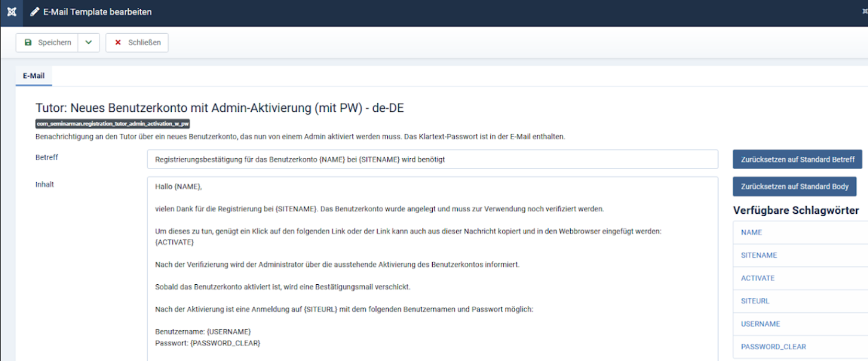The width and height of the screenshot is (868, 361).
Task: Click the com_seminarman template key badge
Action: [x=113, y=124]
